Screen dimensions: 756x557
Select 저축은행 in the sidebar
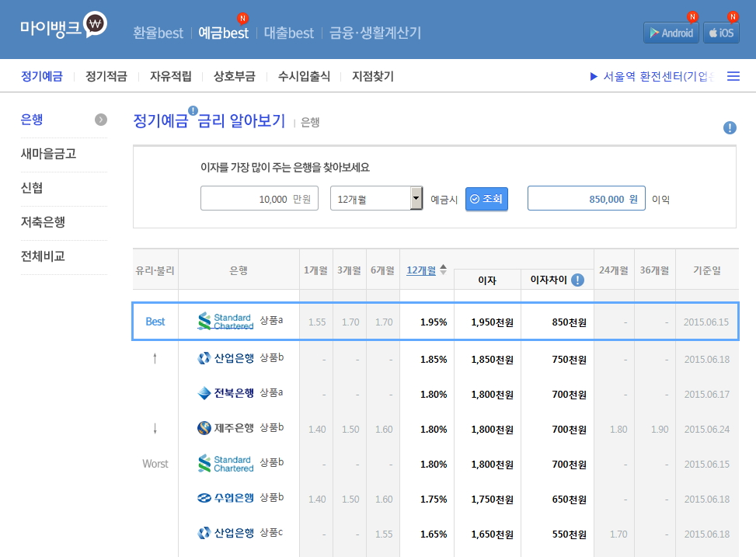43,222
